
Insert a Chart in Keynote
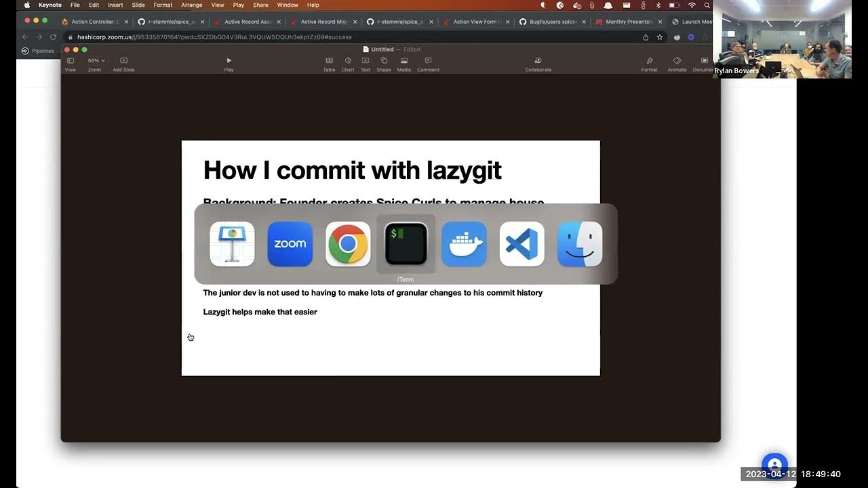click(348, 64)
